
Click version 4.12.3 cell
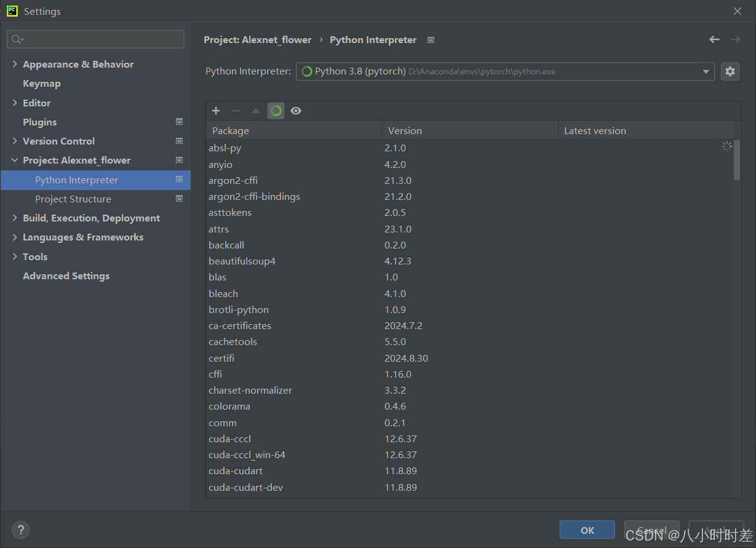click(x=398, y=261)
